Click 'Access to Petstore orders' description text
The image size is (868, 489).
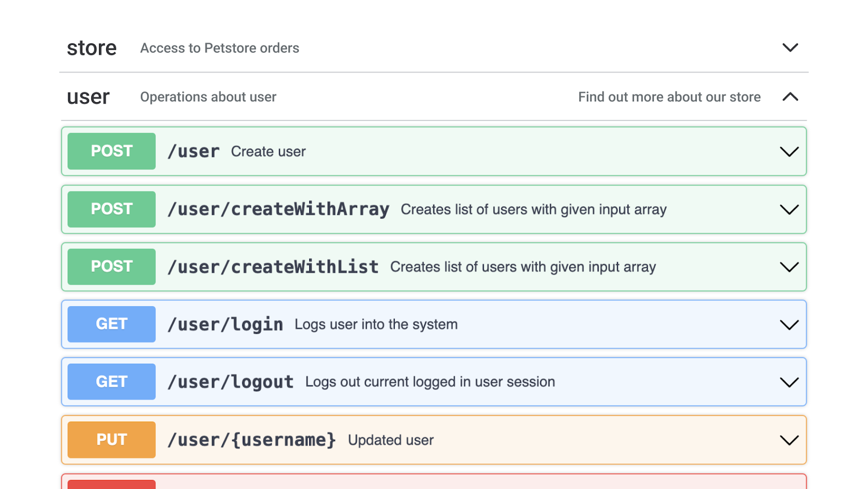click(x=219, y=47)
